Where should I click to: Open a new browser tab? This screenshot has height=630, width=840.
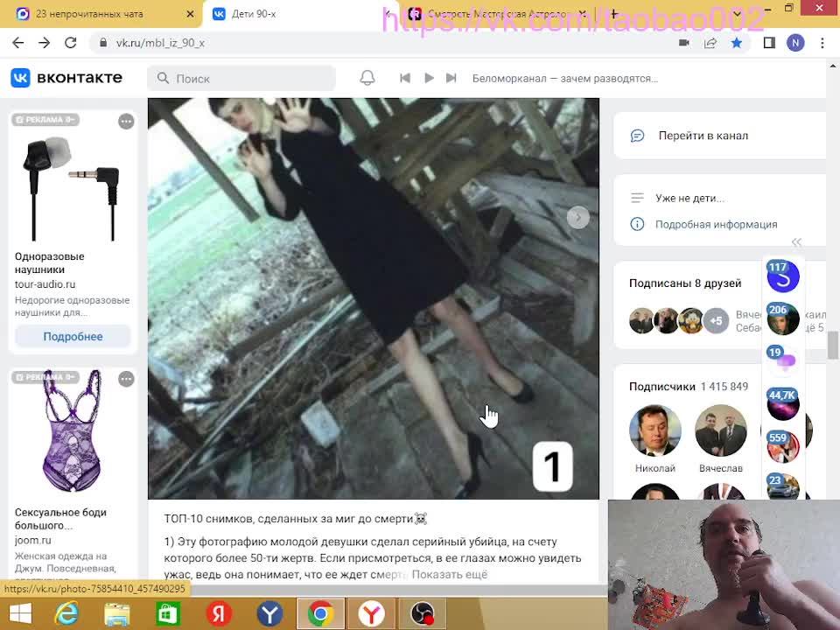pyautogui.click(x=614, y=14)
